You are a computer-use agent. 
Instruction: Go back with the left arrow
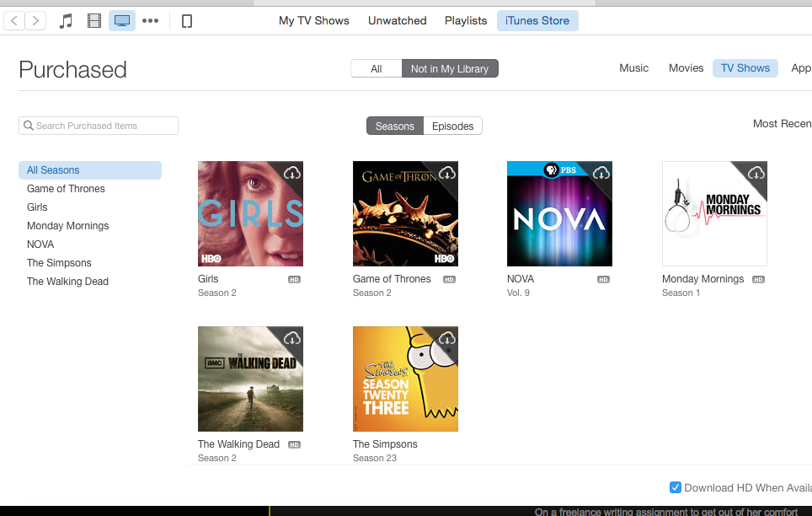click(x=14, y=21)
